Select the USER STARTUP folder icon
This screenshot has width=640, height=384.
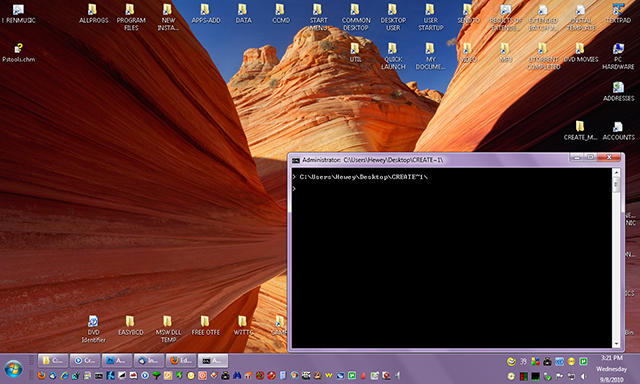431,17
